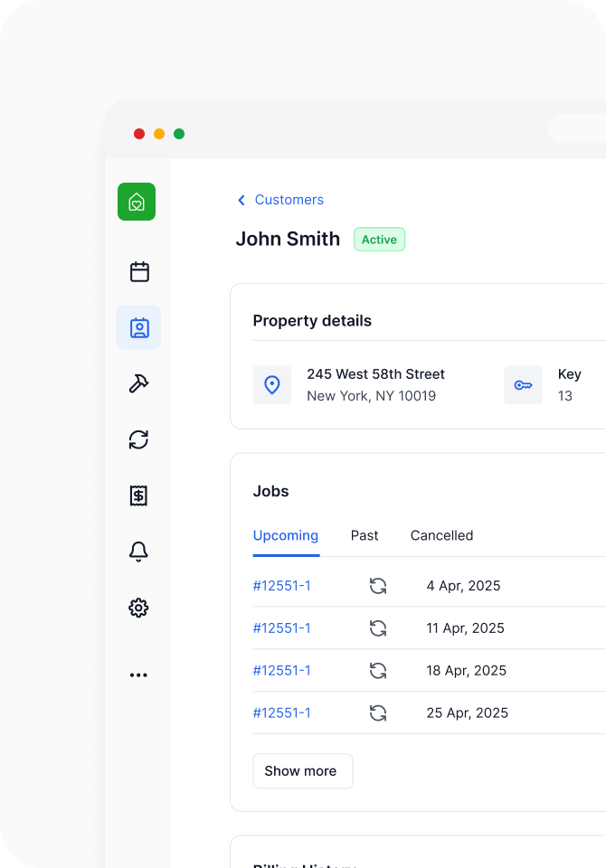Click the yellow minimize window dot
The width and height of the screenshot is (606, 868).
(x=159, y=134)
